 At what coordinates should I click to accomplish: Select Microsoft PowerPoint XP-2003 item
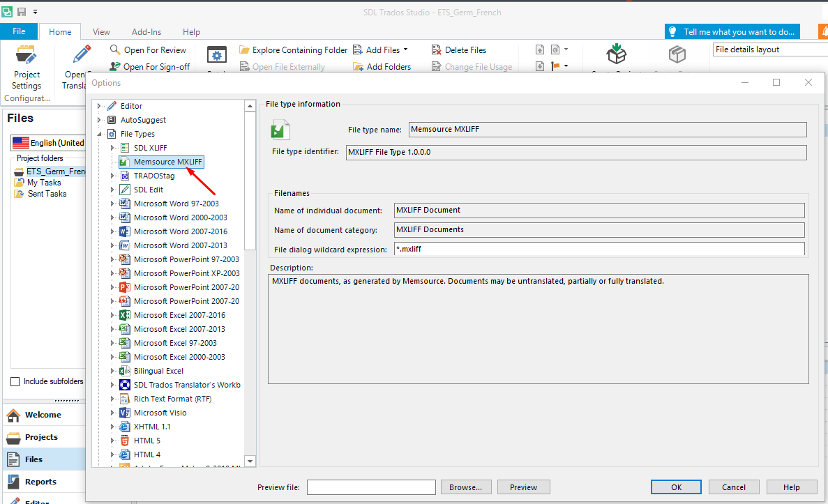[x=186, y=273]
